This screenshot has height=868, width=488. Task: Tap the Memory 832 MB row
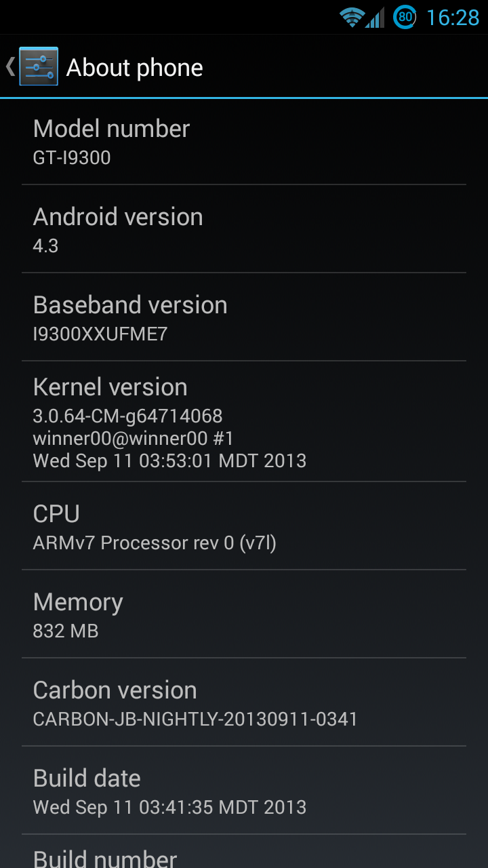tap(244, 614)
